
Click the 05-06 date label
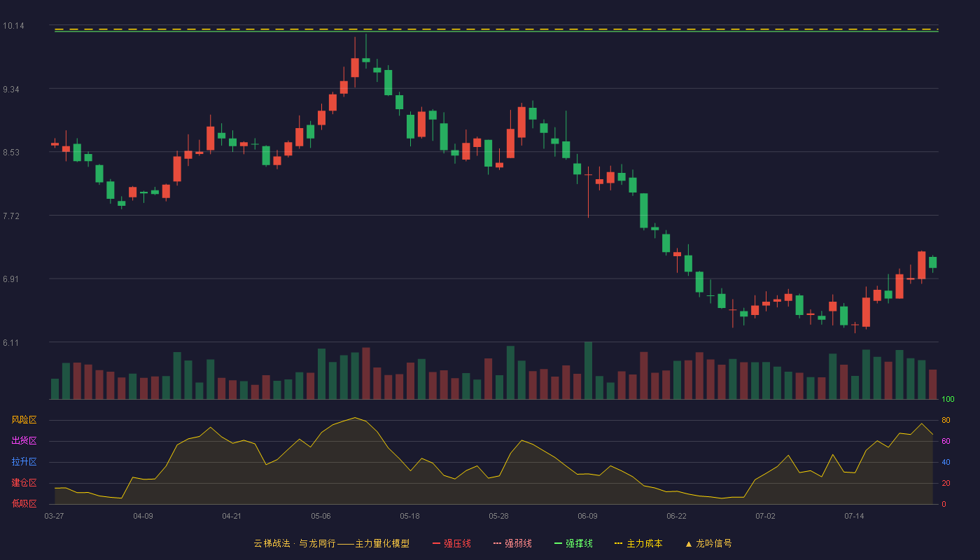coord(321,516)
